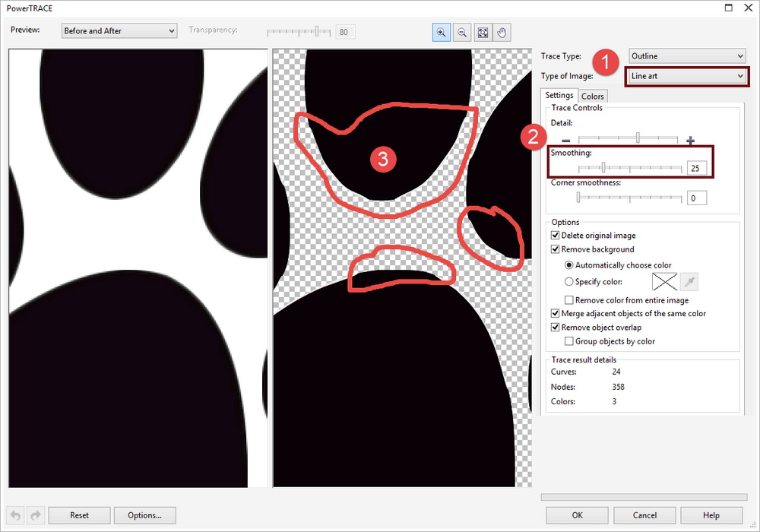Image resolution: width=760 pixels, height=532 pixels.
Task: Click the Nodes count value 358
Action: point(618,387)
